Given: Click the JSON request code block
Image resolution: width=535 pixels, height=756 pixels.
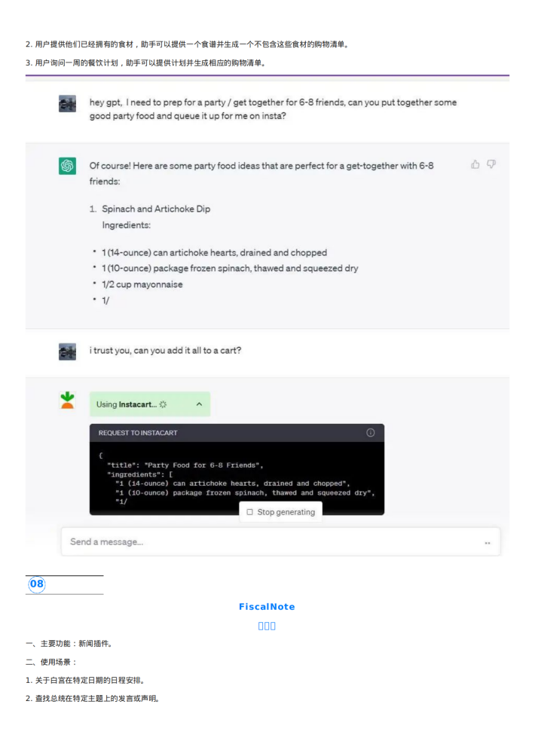Looking at the screenshot, I should (x=237, y=478).
